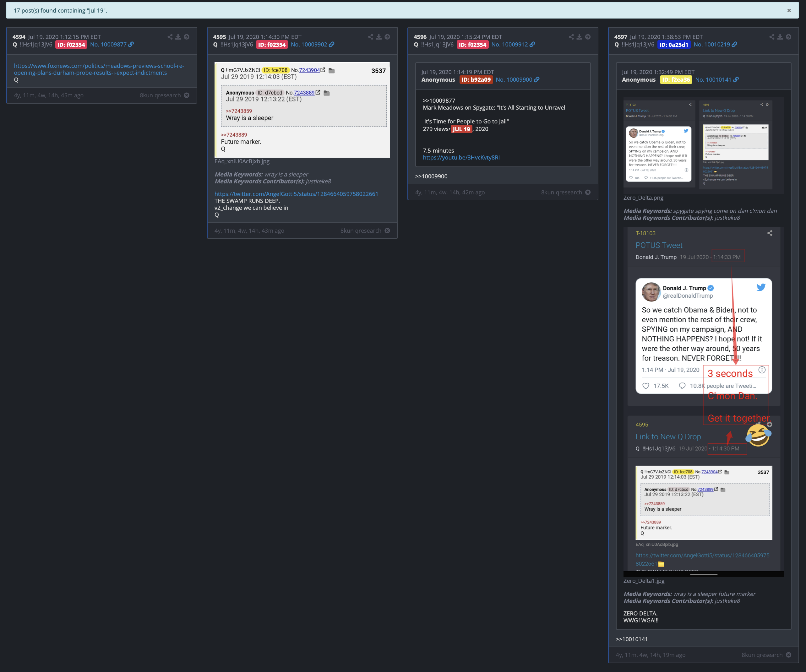Download post 4596 using its download icon
This screenshot has height=672, width=806.
coord(580,37)
